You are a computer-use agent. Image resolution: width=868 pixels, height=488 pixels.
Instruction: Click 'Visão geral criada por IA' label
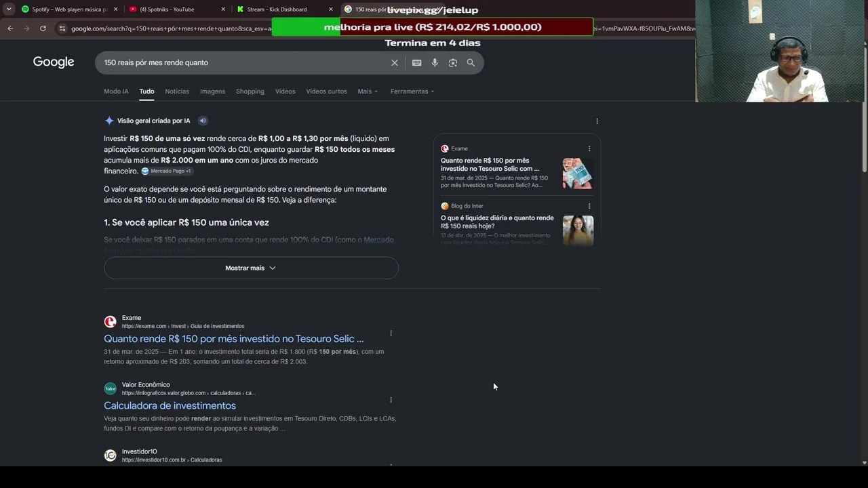[154, 121]
